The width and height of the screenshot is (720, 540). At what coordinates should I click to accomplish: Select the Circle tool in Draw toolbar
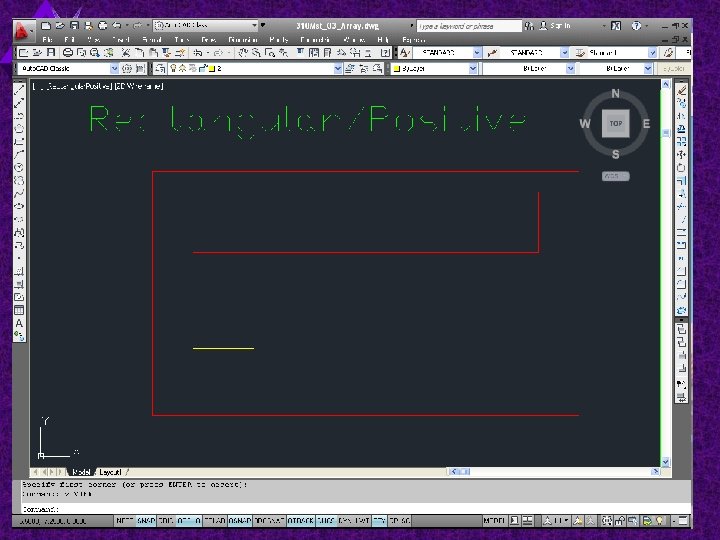tap(19, 168)
